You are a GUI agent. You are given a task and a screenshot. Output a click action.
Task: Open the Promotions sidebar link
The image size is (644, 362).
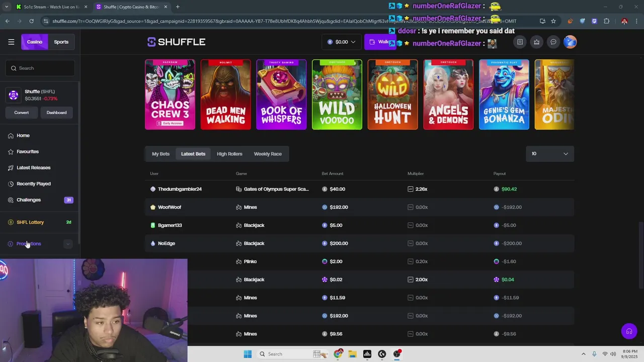click(x=29, y=244)
